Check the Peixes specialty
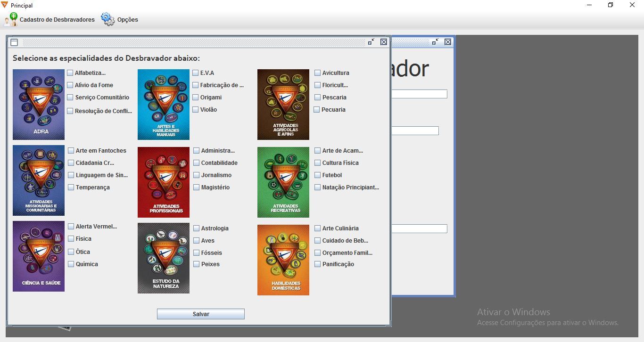644x342 pixels. (x=197, y=264)
